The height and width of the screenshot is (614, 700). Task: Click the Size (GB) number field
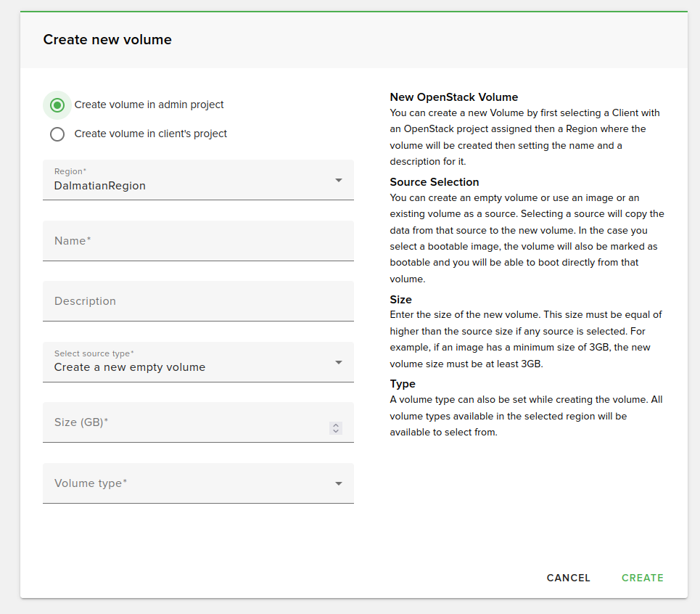point(181,422)
